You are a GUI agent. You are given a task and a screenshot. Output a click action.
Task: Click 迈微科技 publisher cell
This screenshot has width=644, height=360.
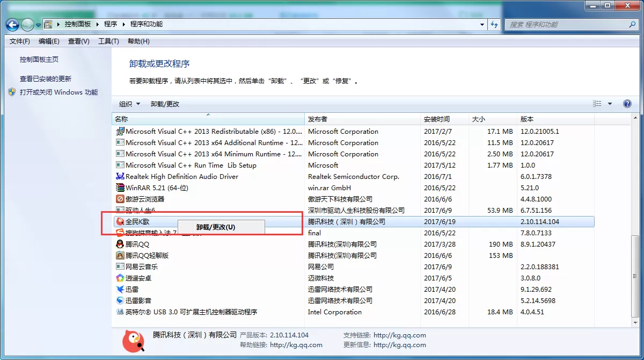(x=321, y=278)
